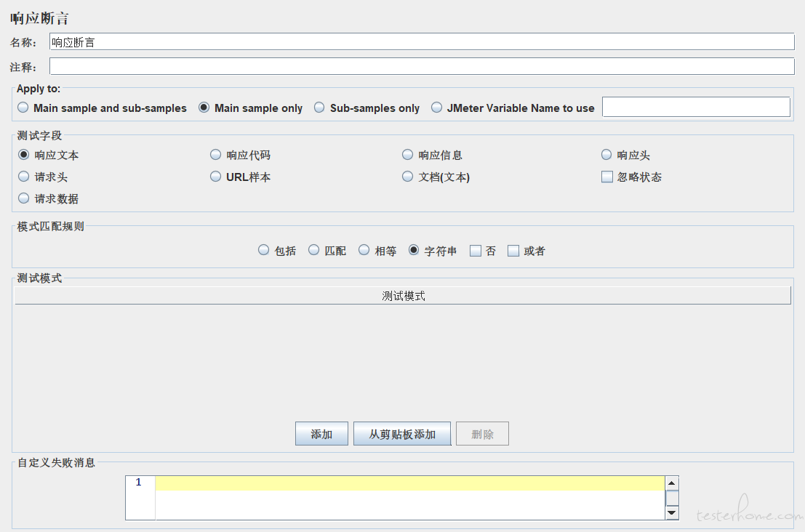Set matching rule to 包括
The height and width of the screenshot is (532, 805).
coord(263,250)
